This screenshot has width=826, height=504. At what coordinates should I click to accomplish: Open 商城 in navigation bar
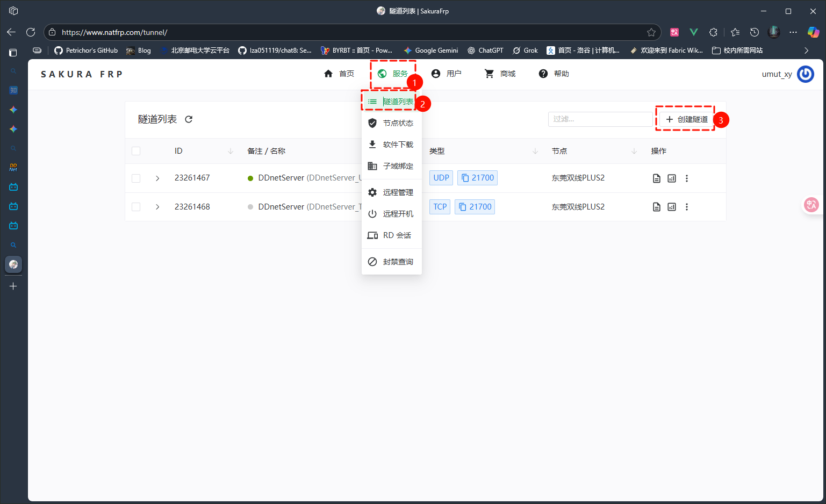click(x=500, y=74)
